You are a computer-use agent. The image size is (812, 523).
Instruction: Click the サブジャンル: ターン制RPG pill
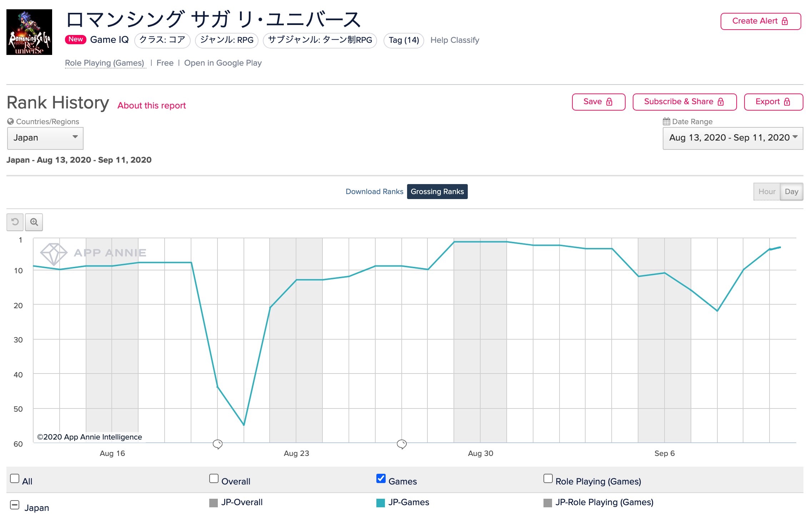(320, 40)
